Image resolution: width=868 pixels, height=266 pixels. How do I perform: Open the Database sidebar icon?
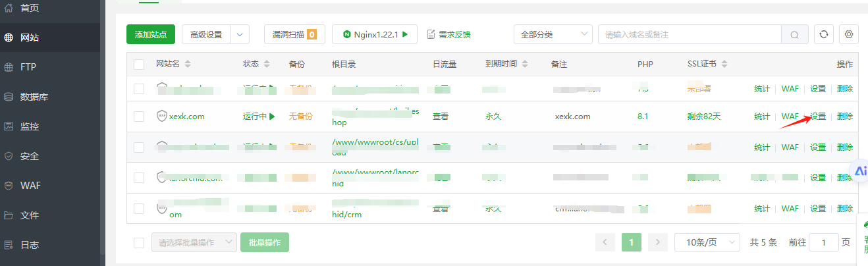pyautogui.click(x=9, y=97)
